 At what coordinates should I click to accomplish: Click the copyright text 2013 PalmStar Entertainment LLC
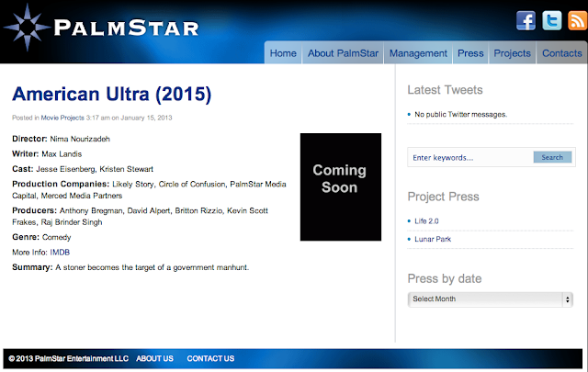pyautogui.click(x=68, y=358)
